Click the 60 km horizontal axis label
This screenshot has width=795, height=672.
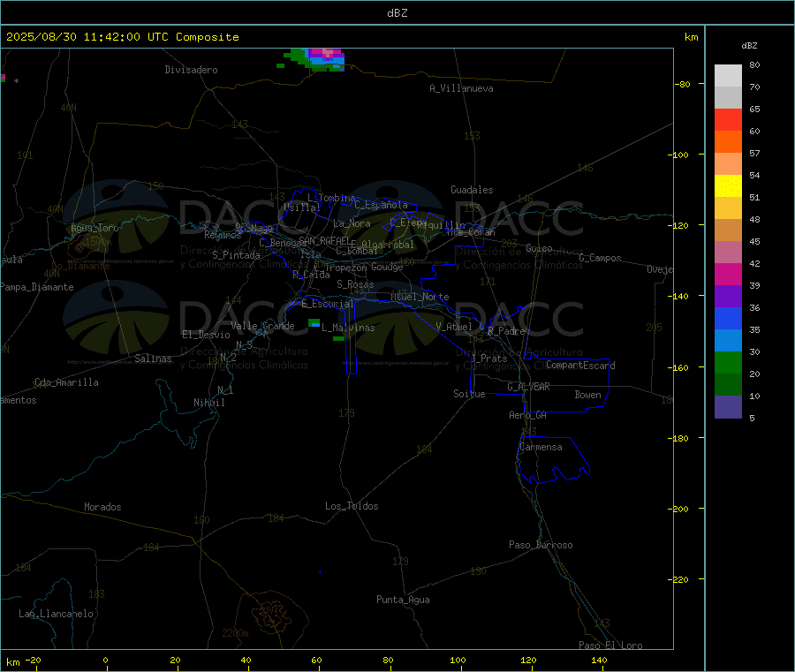coord(317,660)
